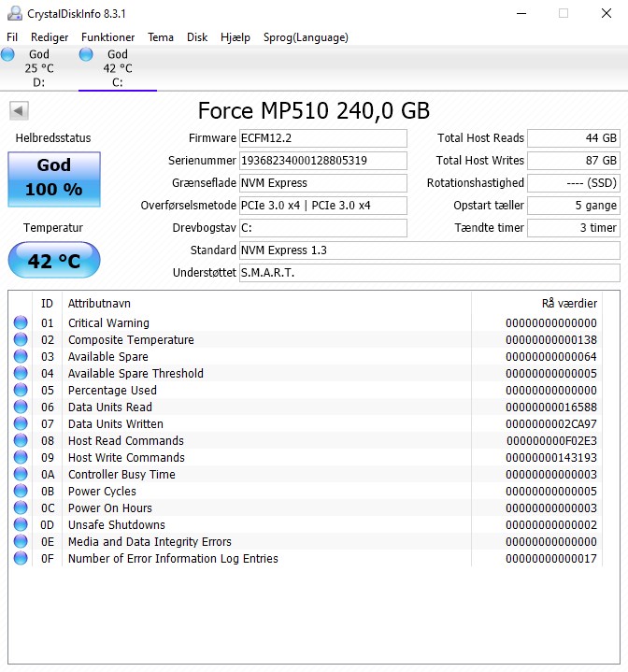Viewport: 628px width, 672px height.
Task: Click the Critical Warning status orb
Action: pyautogui.click(x=21, y=323)
